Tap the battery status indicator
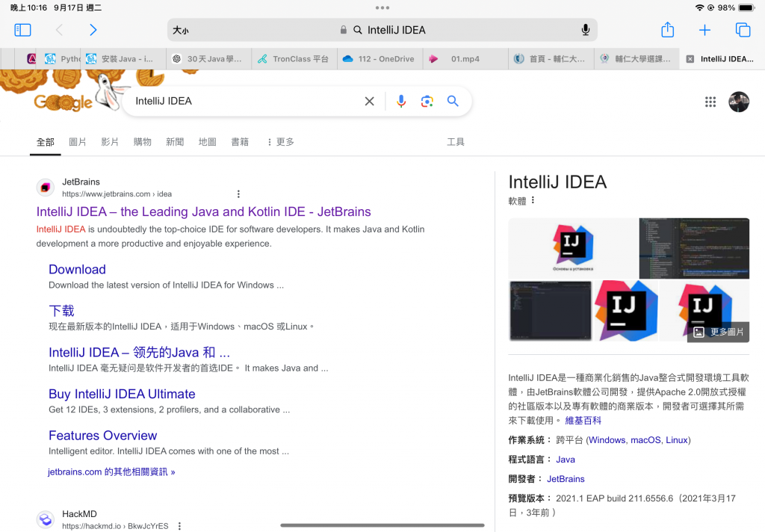This screenshot has height=532, width=765. click(746, 7)
